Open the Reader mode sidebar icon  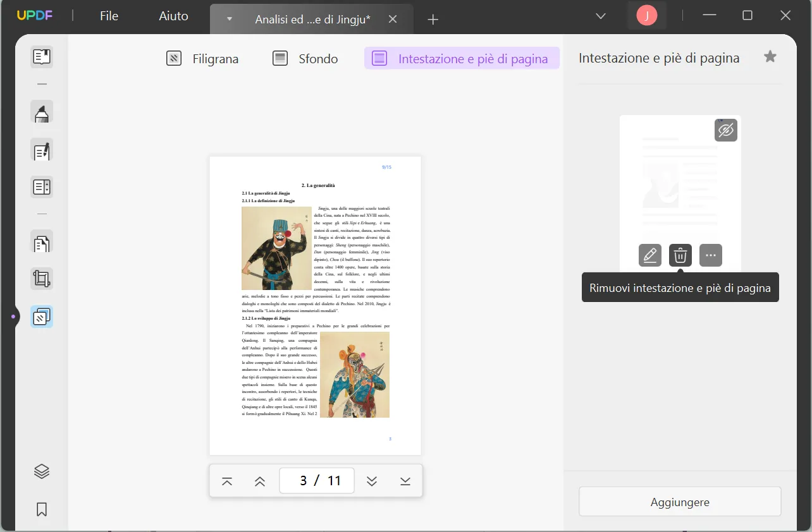click(x=42, y=57)
